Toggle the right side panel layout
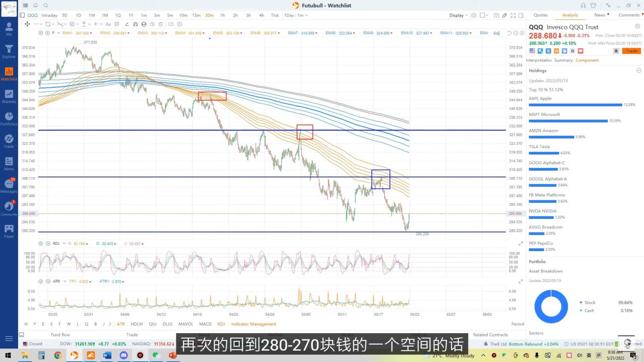 click(x=521, y=15)
